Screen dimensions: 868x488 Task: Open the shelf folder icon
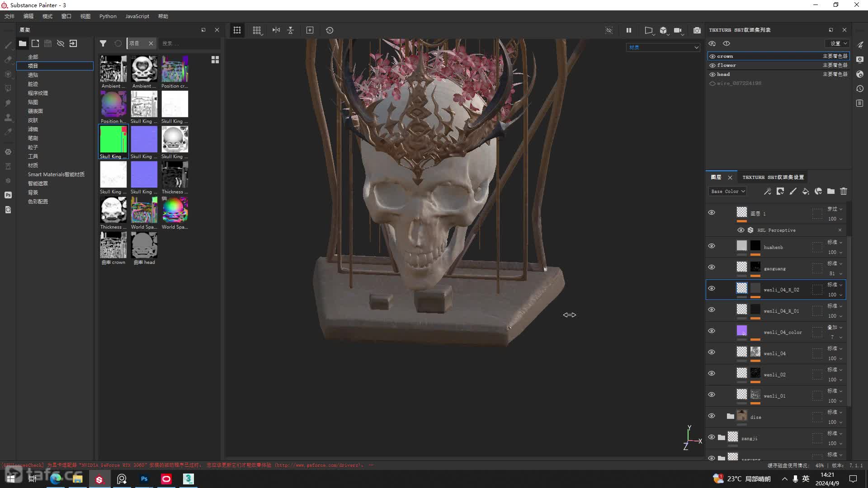pyautogui.click(x=22, y=43)
